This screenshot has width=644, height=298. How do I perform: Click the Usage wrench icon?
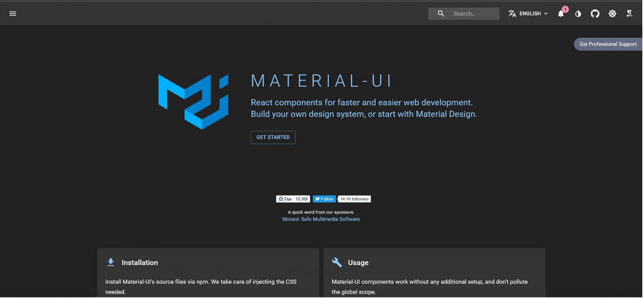[x=337, y=262]
